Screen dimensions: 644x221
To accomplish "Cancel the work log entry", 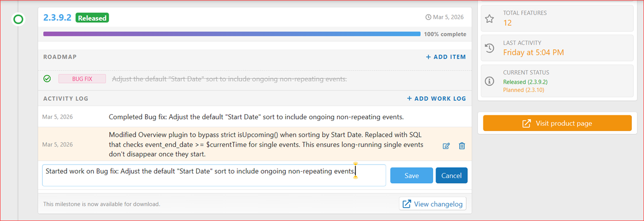I will click(x=452, y=175).
